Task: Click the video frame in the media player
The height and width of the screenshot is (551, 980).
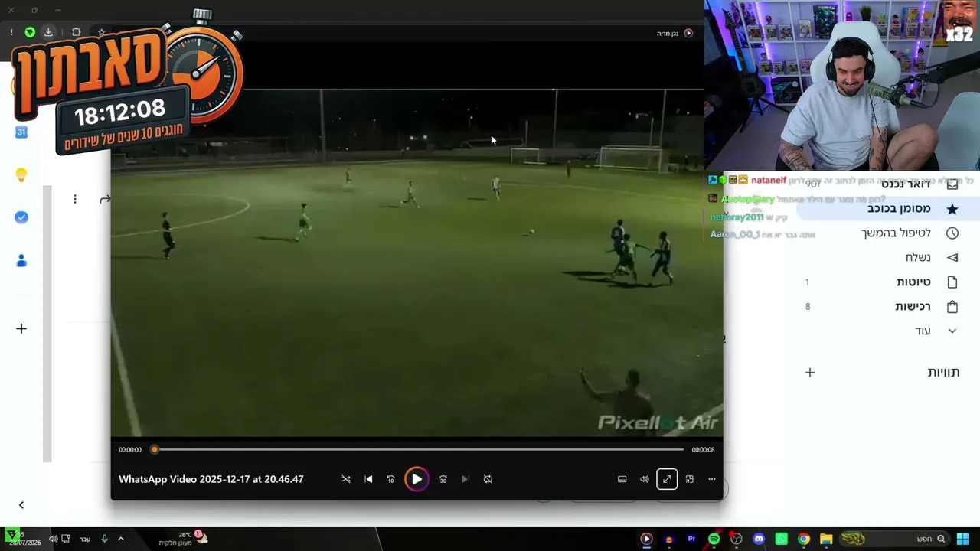Action: pos(416,262)
